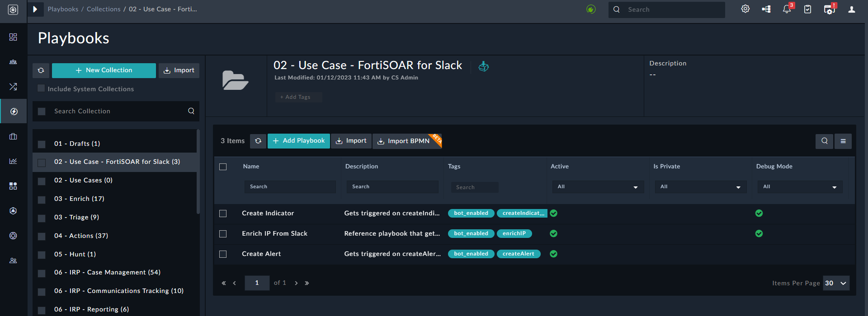Open the grid column menu icon
The height and width of the screenshot is (316, 868).
[843, 141]
